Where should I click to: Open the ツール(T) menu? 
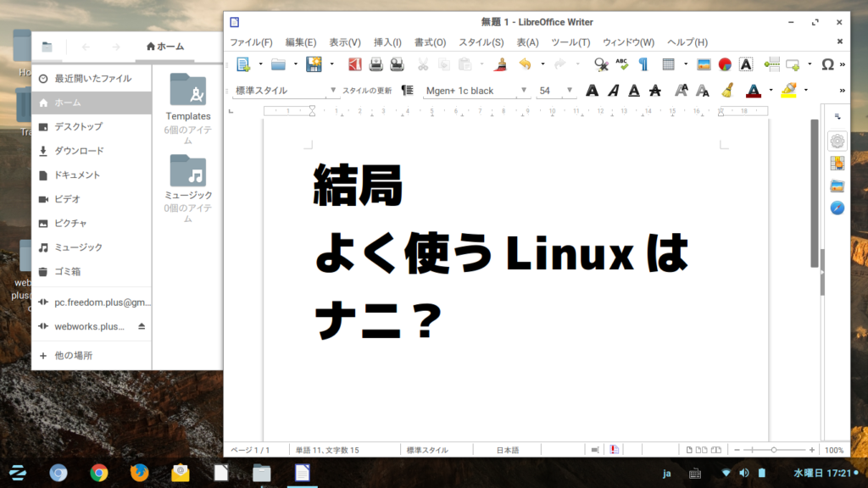tap(570, 42)
